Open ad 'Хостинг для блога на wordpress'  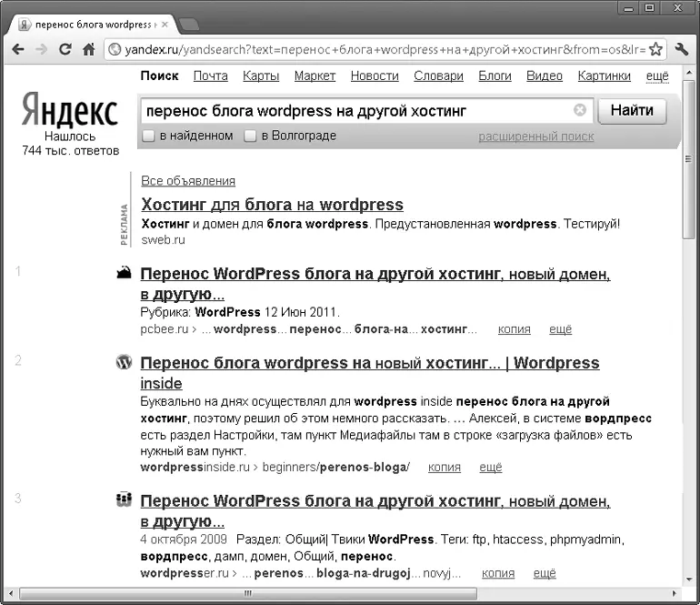pyautogui.click(x=272, y=205)
